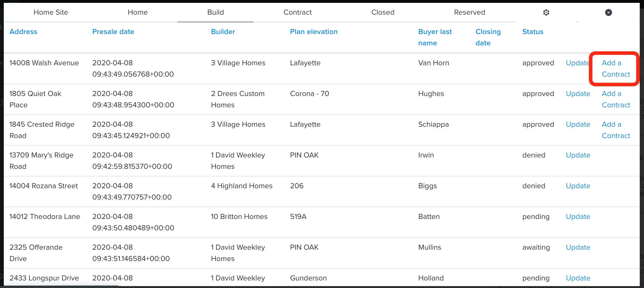The height and width of the screenshot is (288, 644).
Task: Sort table by Builder header
Action: (x=223, y=32)
